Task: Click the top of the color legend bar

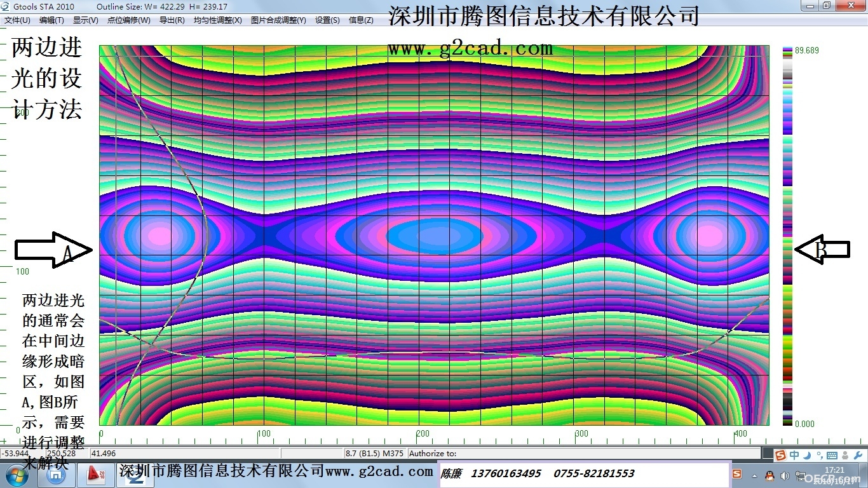Action: [x=788, y=50]
